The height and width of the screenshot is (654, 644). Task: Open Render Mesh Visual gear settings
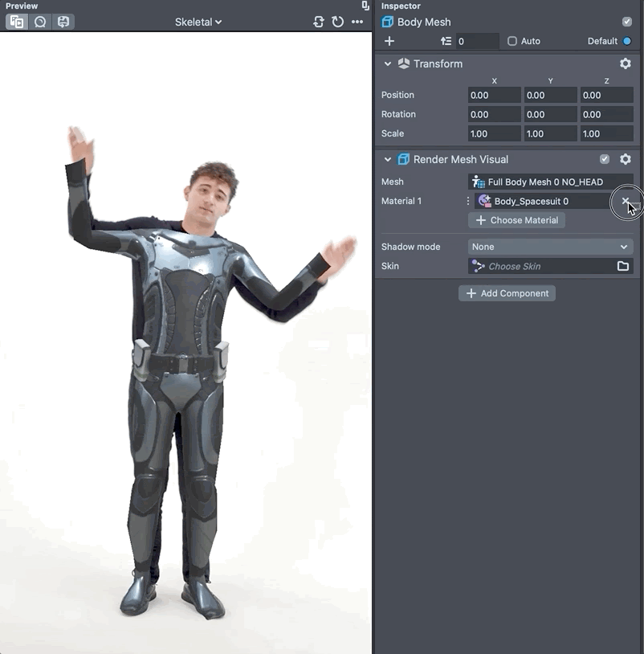pos(626,159)
